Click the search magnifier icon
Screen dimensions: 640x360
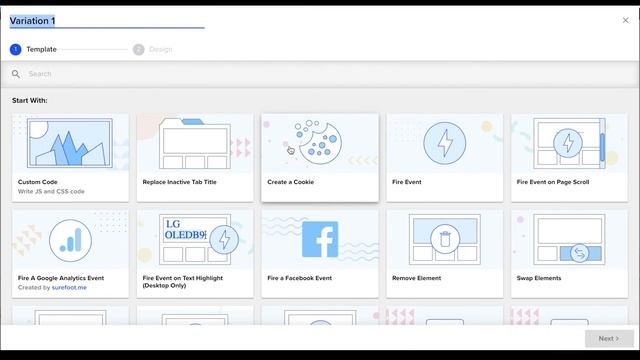pos(16,74)
